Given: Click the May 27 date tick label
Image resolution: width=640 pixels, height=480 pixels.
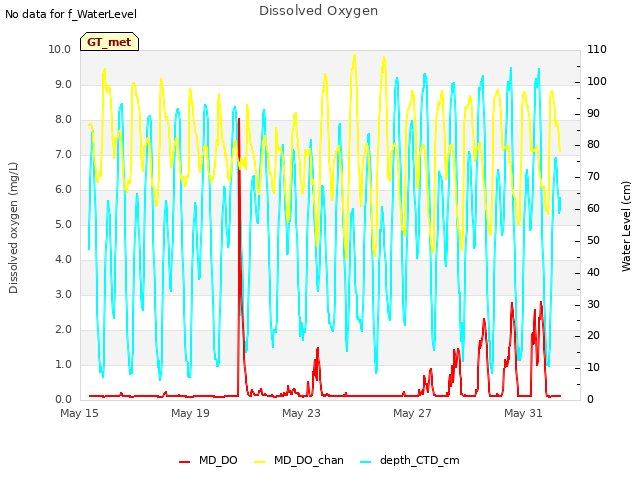Looking at the screenshot, I should click(412, 413).
